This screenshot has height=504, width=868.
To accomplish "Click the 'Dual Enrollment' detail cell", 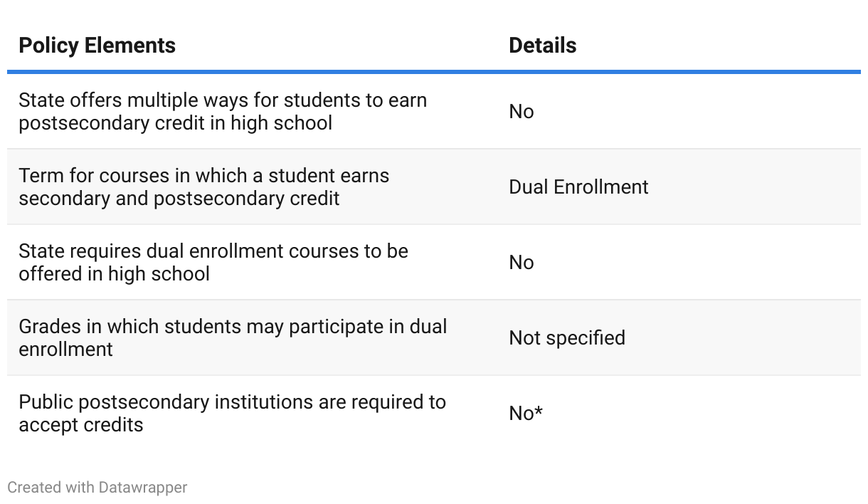I will [579, 187].
